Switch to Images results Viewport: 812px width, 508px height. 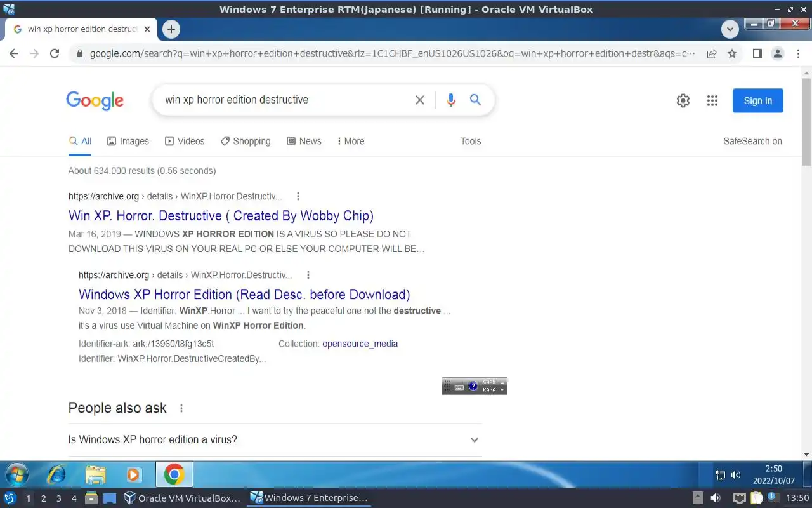(128, 141)
